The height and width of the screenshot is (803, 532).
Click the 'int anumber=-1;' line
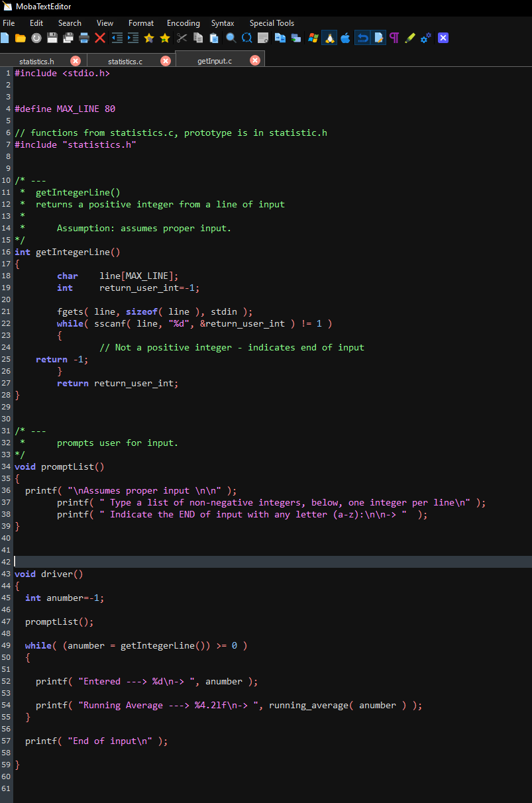65,598
